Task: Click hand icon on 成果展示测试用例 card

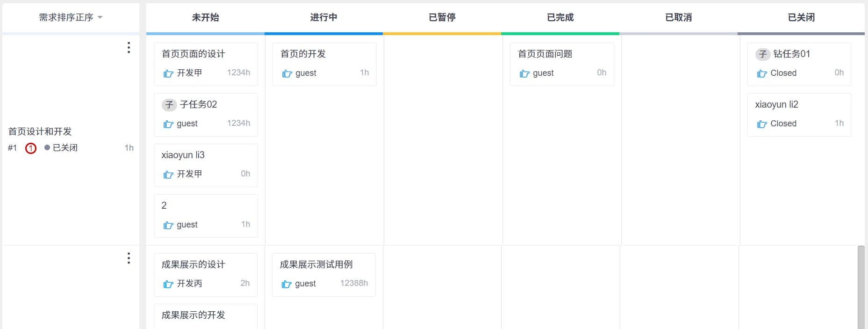Action: tap(287, 284)
